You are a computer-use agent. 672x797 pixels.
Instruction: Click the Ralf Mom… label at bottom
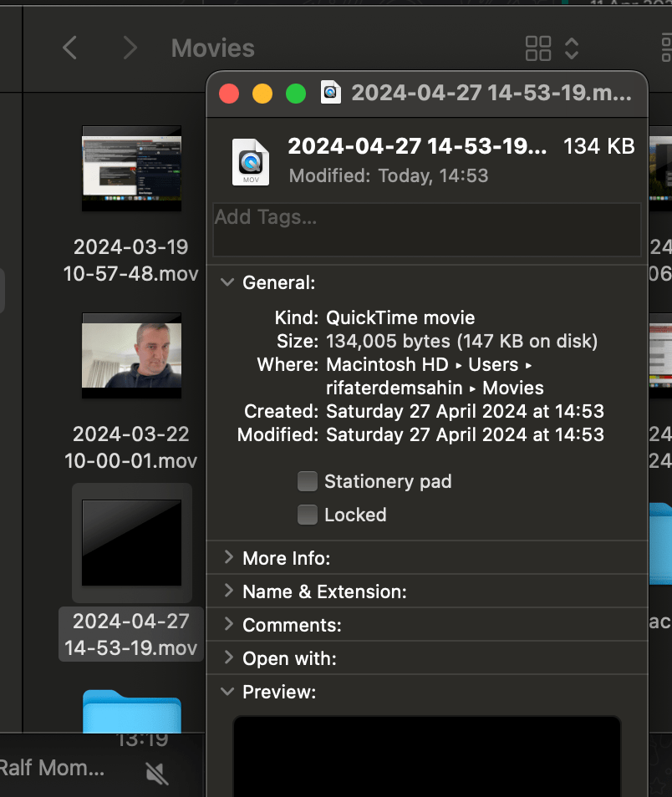coord(52,768)
